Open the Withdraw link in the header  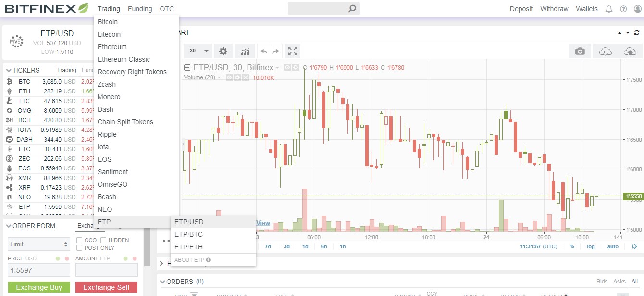coord(554,8)
